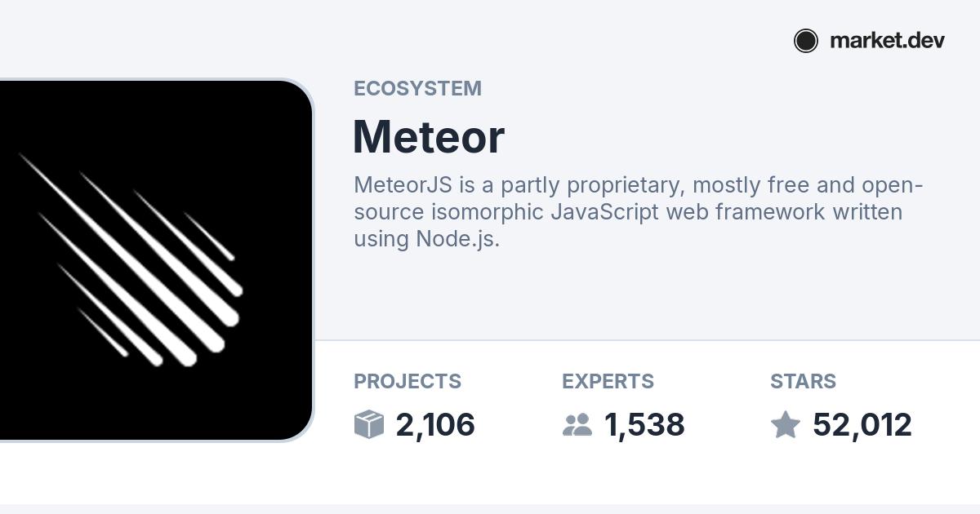Select the 1,538 experts count
The width and height of the screenshot is (980, 514).
[x=644, y=425]
